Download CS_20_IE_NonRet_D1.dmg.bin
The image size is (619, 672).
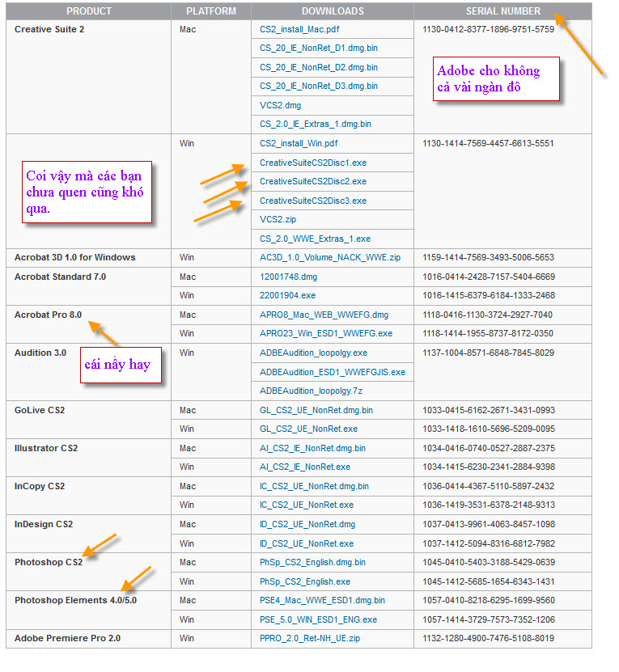point(319,48)
